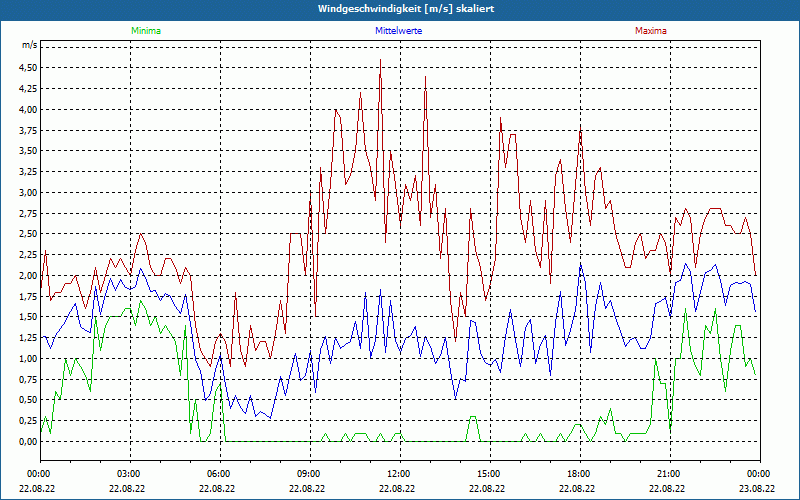Click the 2,75 y-axis value
This screenshot has height=500, width=800.
pyautogui.click(x=28, y=214)
